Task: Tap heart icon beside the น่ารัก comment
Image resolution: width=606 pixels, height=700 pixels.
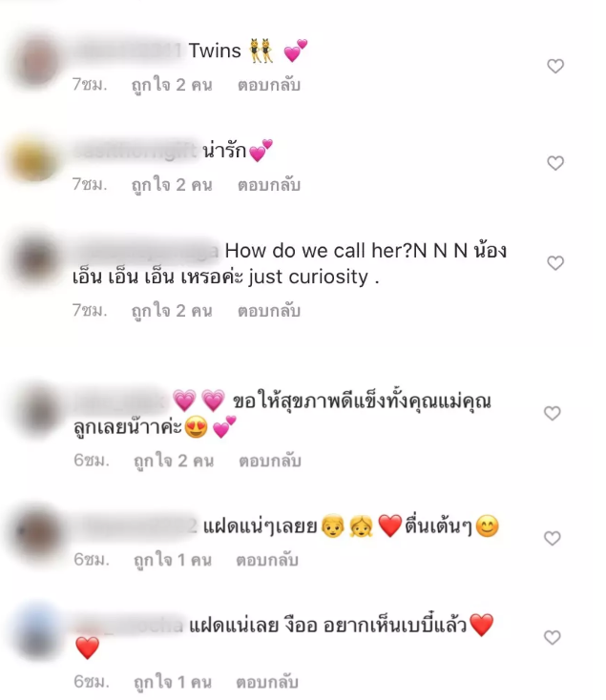Action: pyautogui.click(x=555, y=163)
